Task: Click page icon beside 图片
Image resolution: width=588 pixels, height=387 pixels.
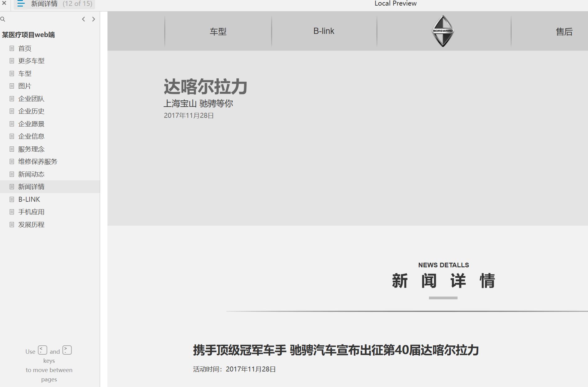Action: point(12,86)
